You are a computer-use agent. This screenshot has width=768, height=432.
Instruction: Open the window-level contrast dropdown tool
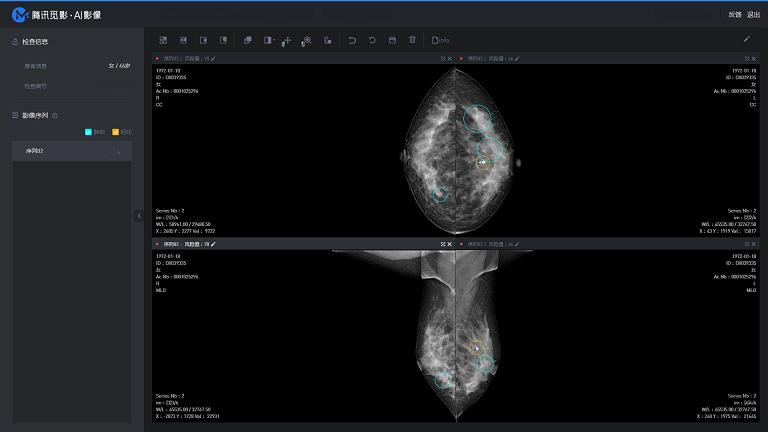click(x=268, y=40)
